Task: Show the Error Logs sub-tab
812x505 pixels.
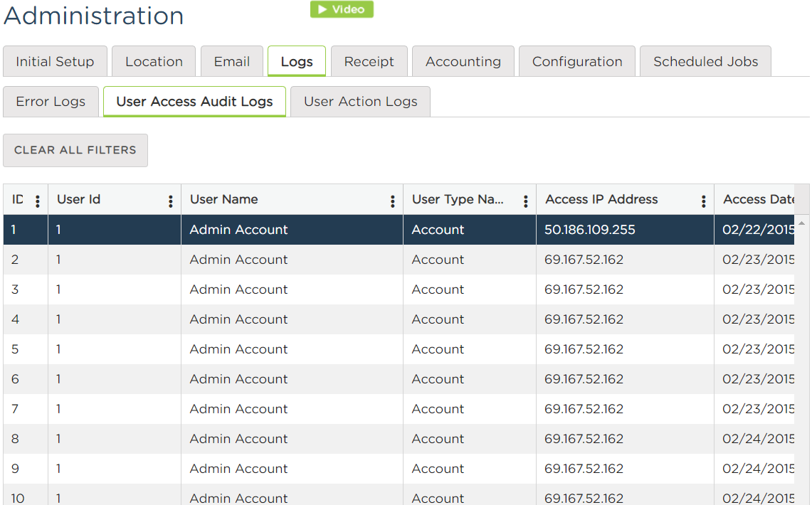Action: tap(51, 102)
